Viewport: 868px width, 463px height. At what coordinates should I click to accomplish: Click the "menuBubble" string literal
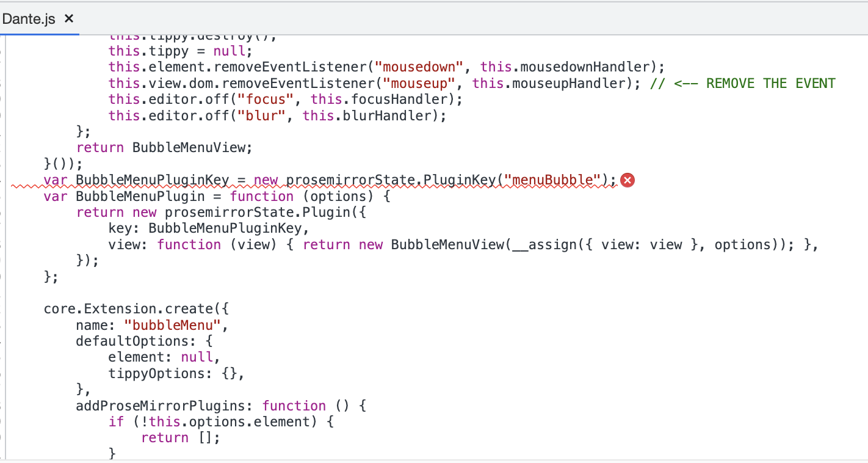[x=553, y=180]
